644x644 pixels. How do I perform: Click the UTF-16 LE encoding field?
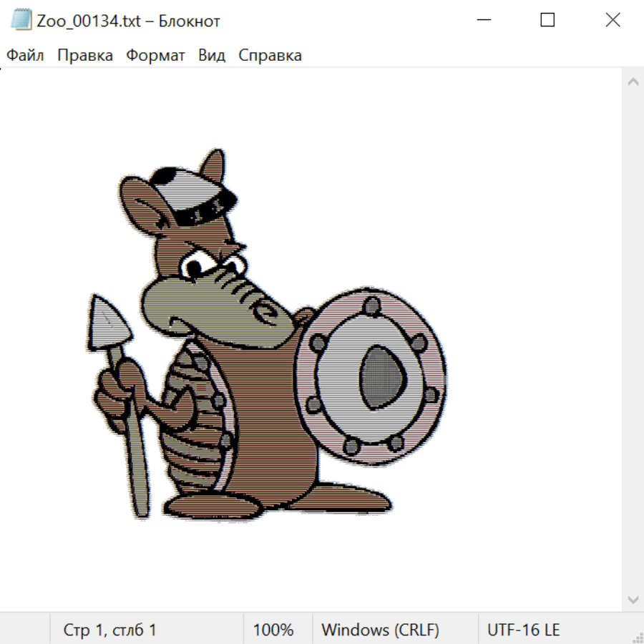tap(523, 630)
